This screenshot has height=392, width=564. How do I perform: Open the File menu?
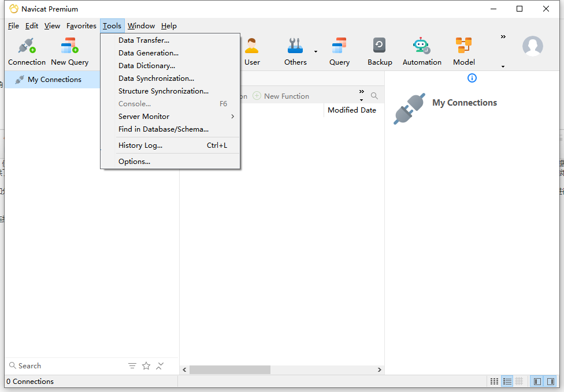[13, 26]
